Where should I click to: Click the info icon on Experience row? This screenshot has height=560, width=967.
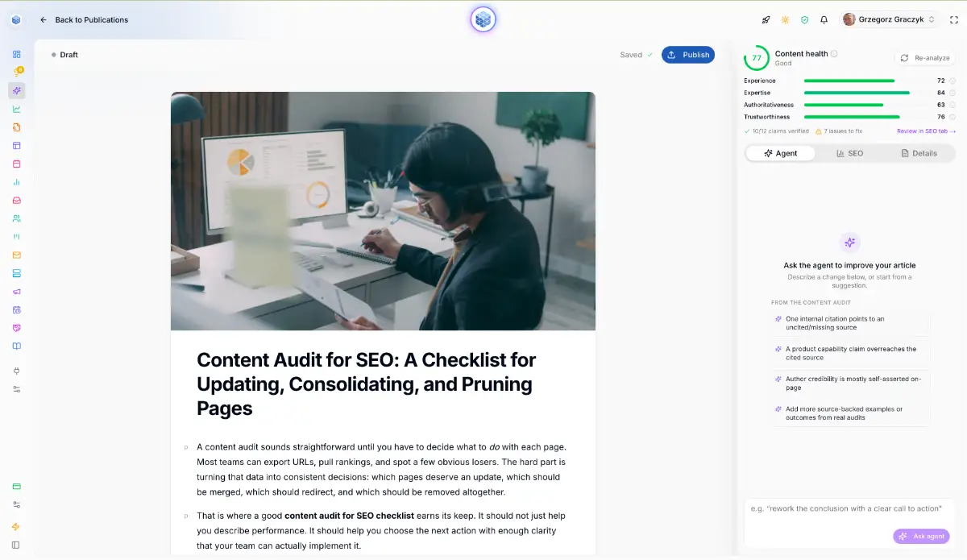tap(952, 81)
